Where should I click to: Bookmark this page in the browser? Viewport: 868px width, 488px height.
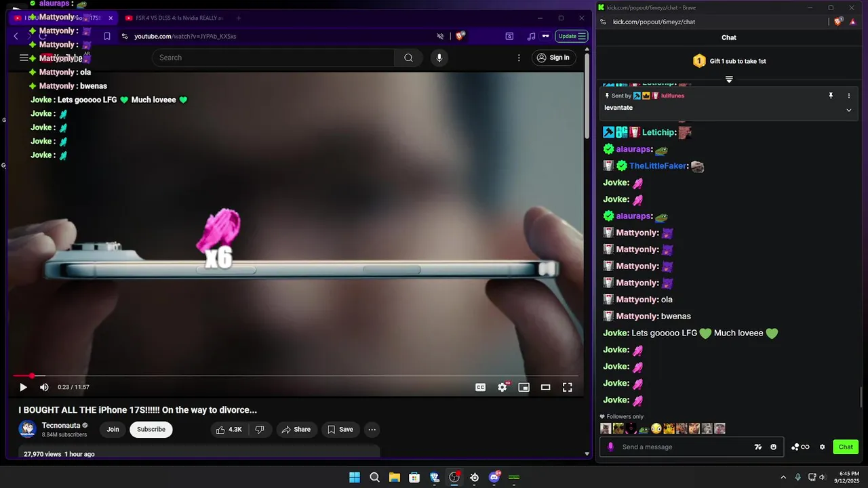[x=106, y=36]
